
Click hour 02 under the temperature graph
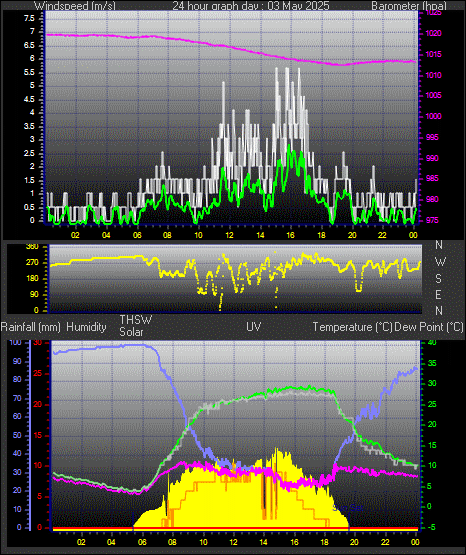pos(81,542)
